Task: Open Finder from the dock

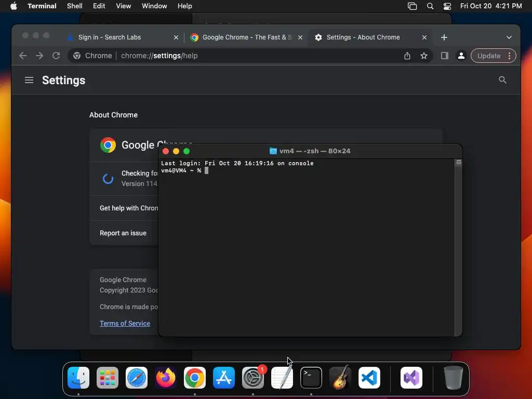Action: pyautogui.click(x=78, y=378)
